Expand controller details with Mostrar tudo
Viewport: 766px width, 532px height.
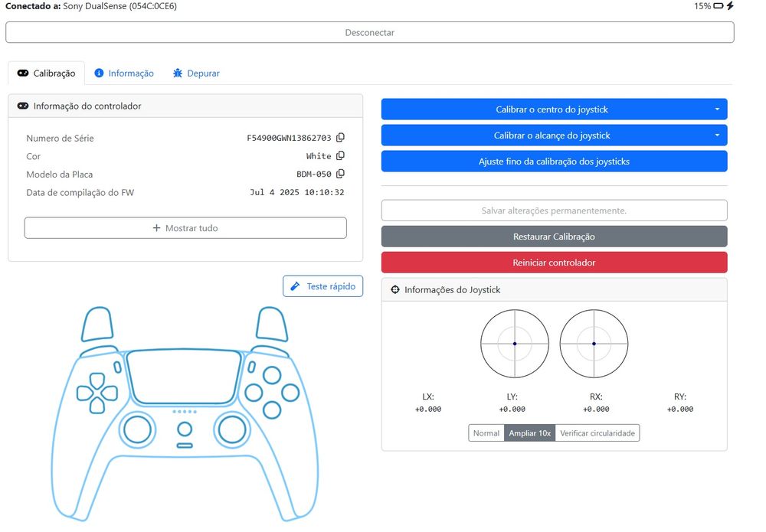coord(185,228)
